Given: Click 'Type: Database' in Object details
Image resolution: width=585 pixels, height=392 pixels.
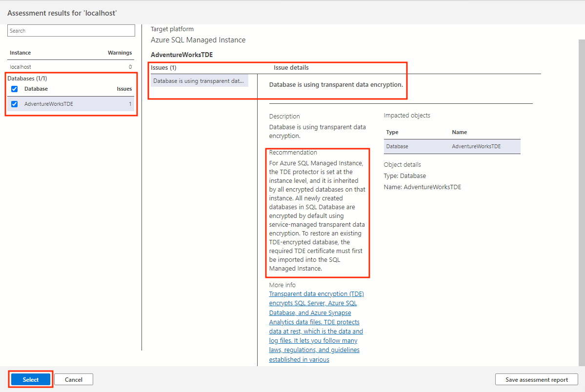Looking at the screenshot, I should point(405,176).
